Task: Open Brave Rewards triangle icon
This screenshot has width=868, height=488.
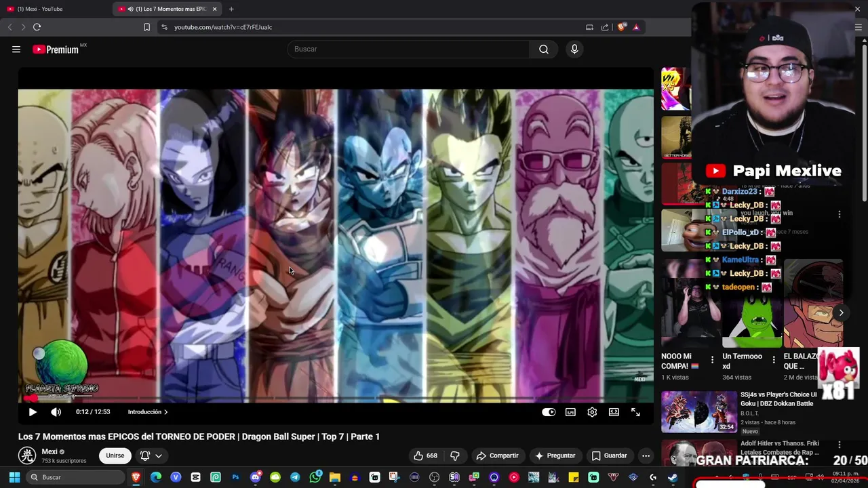Action: (636, 27)
